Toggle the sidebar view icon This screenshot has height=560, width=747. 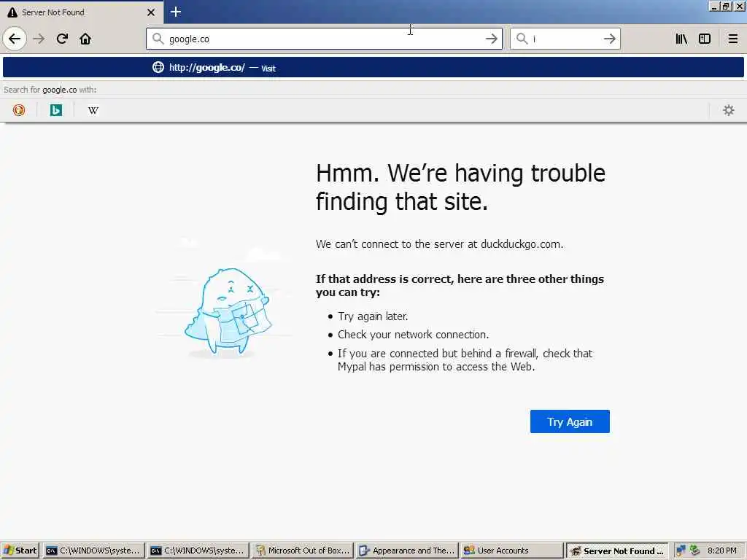(705, 39)
